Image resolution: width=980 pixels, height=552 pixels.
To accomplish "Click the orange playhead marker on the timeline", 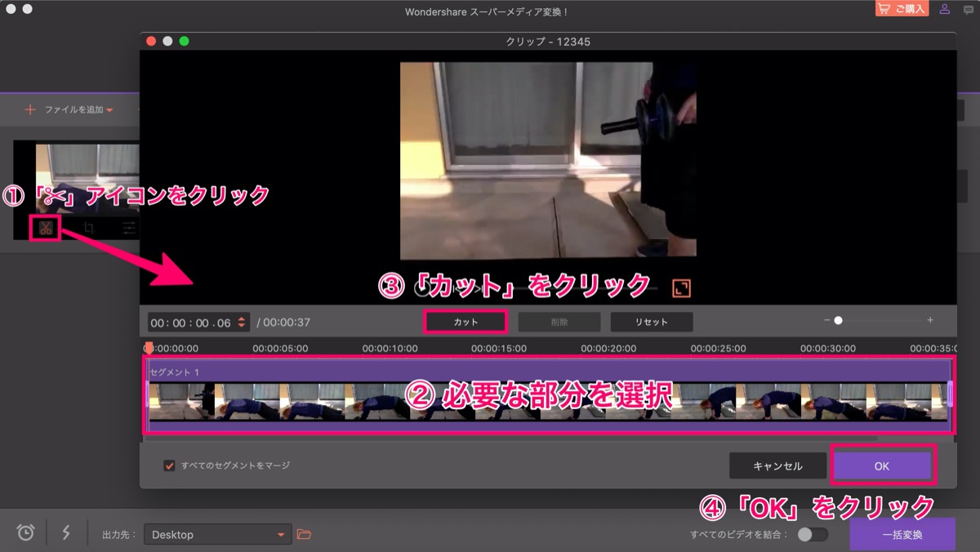I will click(x=149, y=348).
